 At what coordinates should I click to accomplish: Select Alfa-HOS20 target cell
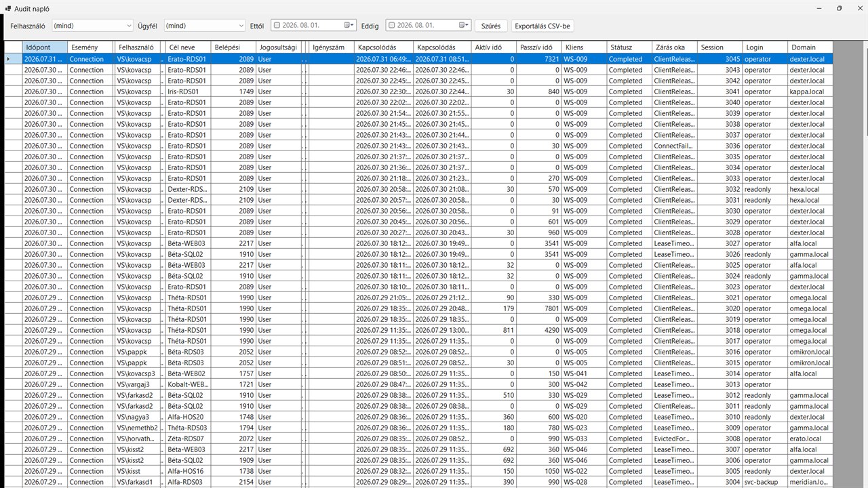click(x=188, y=417)
